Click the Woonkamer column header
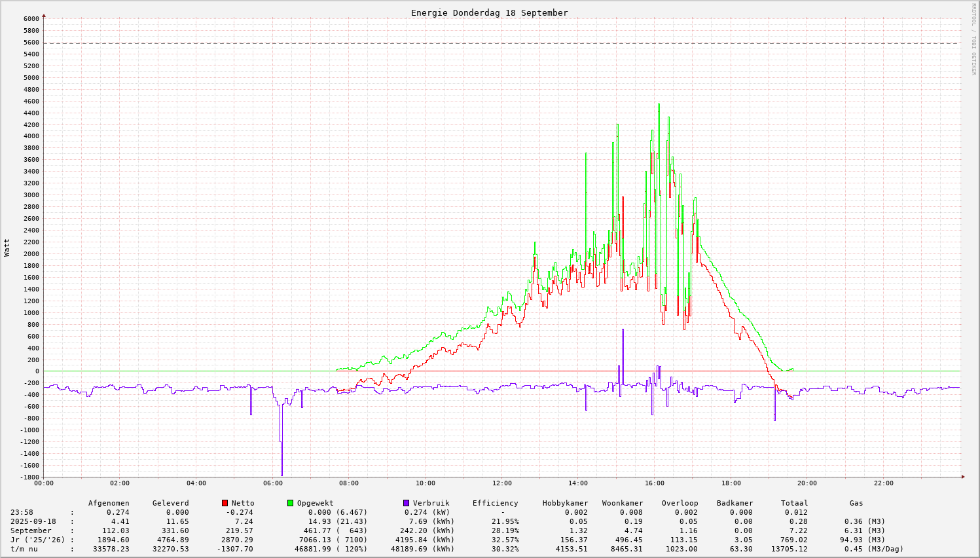The width and height of the screenshot is (980, 558). pyautogui.click(x=623, y=503)
